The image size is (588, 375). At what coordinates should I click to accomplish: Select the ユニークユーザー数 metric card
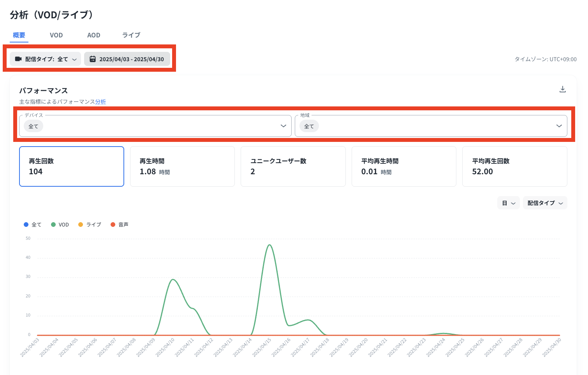click(293, 166)
